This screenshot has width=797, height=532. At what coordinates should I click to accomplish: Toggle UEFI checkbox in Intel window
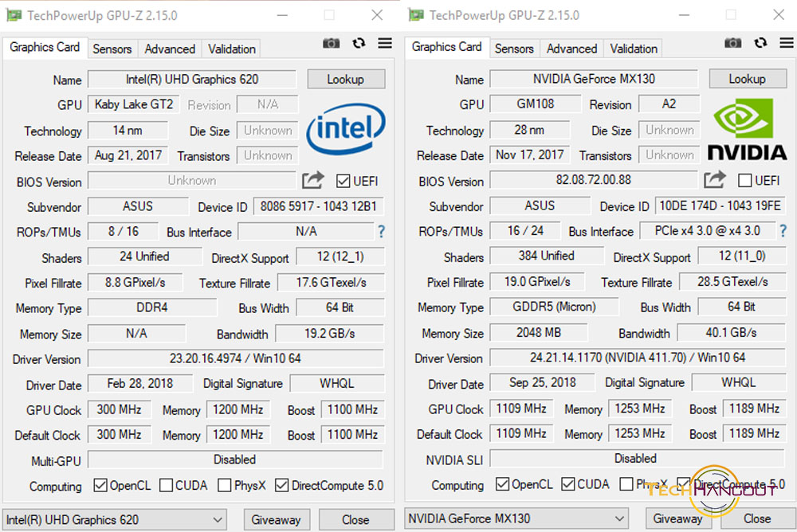tap(343, 181)
